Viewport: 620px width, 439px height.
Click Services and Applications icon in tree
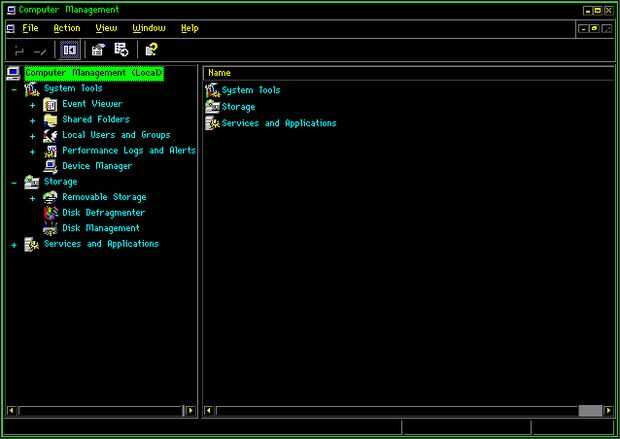[x=32, y=244]
